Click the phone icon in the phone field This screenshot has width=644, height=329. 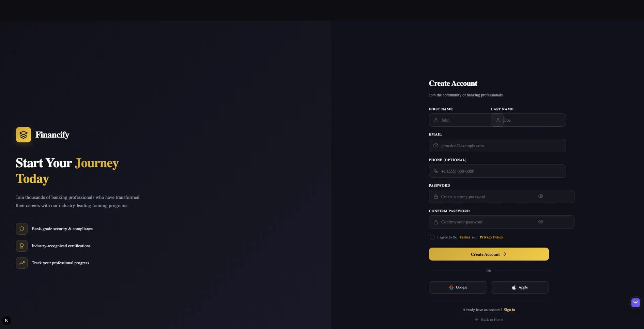coord(435,171)
